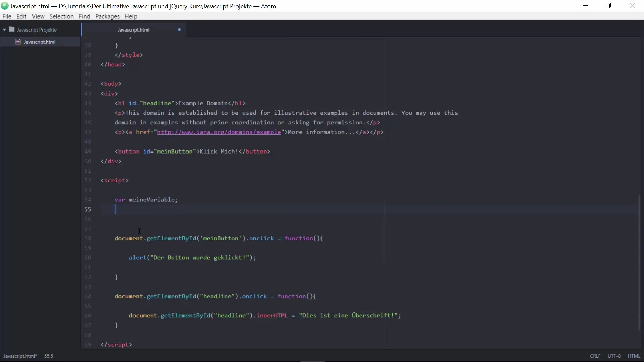644x362 pixels.
Task: Click the </head> closing tag
Action: [113, 65]
